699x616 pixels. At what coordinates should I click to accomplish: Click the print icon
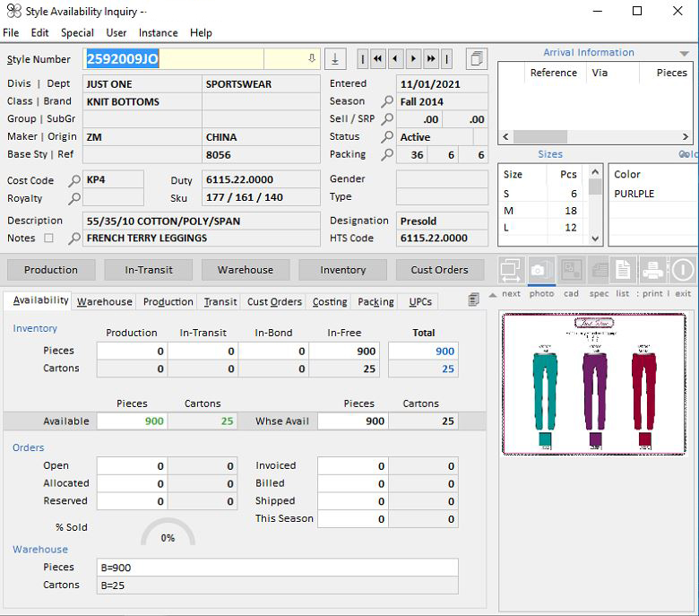pos(652,270)
